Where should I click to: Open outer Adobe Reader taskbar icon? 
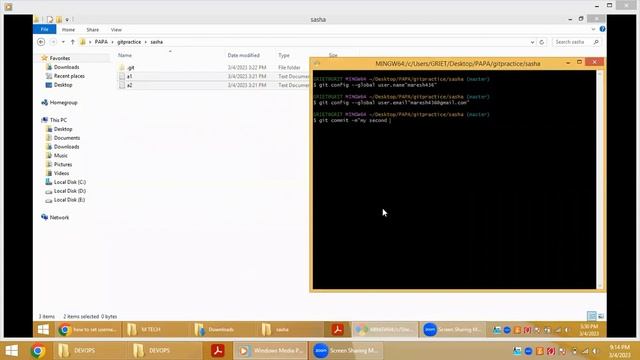tap(218, 351)
